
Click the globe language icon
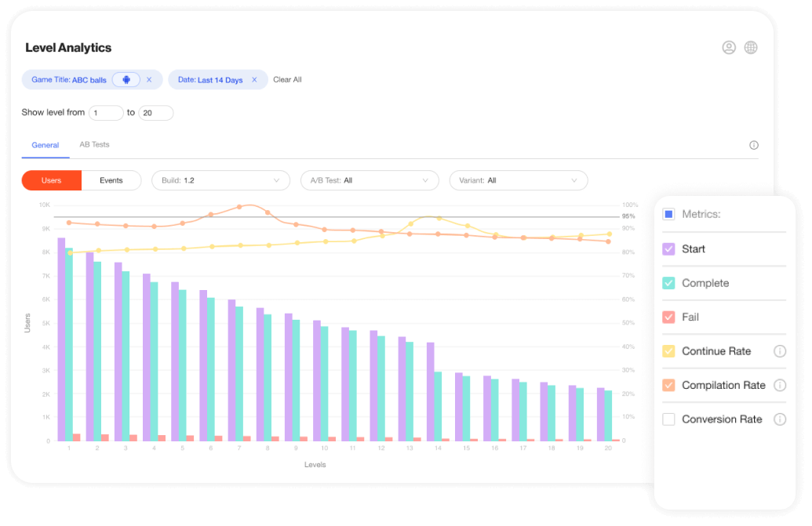tap(751, 48)
